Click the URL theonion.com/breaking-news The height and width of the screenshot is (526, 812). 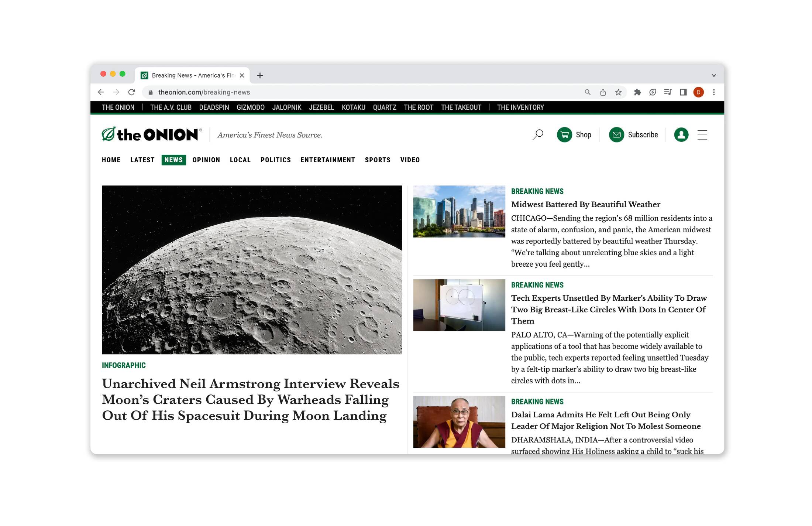[x=204, y=92]
